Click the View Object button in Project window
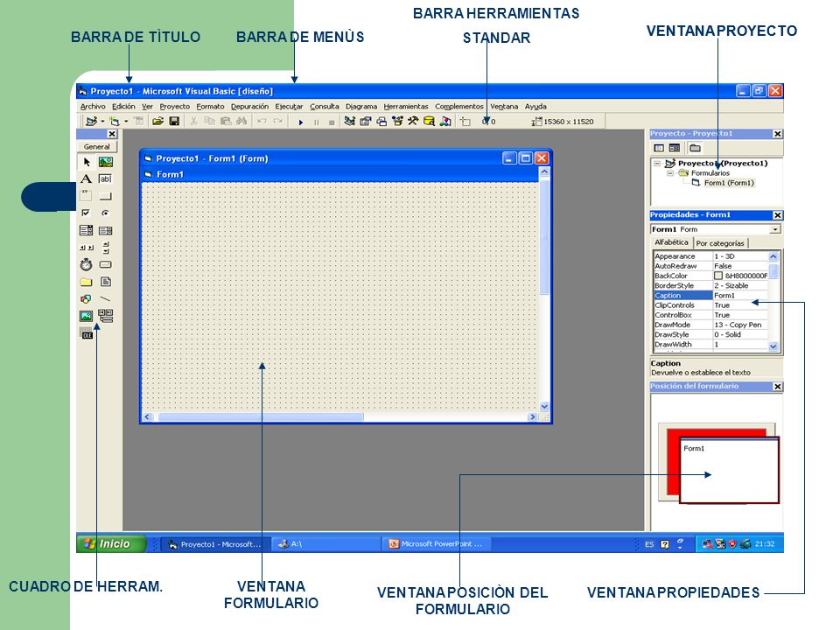The height and width of the screenshot is (630, 840). click(675, 148)
